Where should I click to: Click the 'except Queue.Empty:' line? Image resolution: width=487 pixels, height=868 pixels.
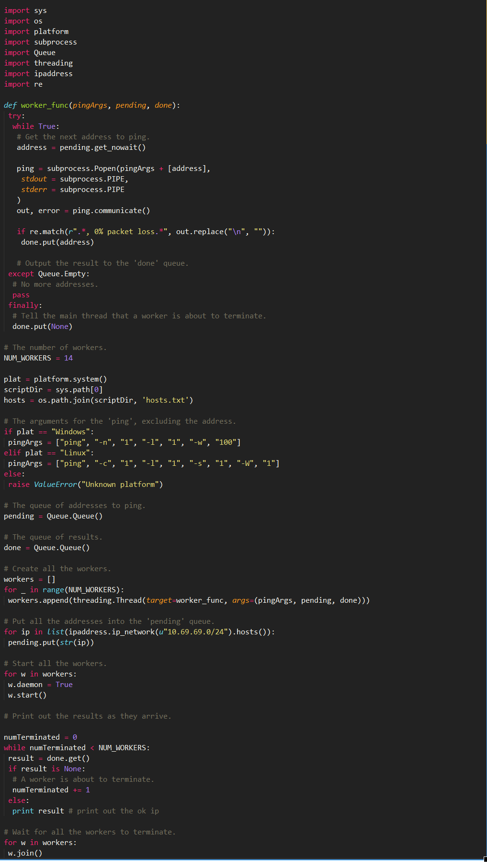49,274
